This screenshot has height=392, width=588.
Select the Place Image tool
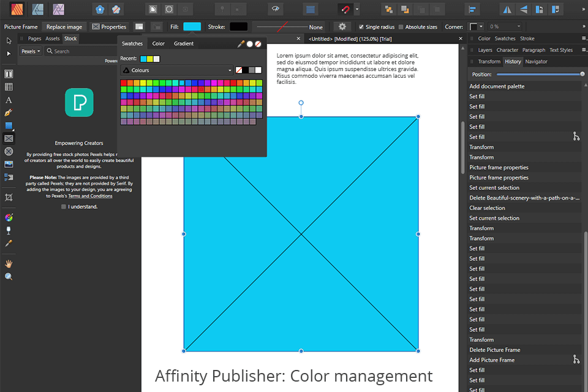click(9, 164)
